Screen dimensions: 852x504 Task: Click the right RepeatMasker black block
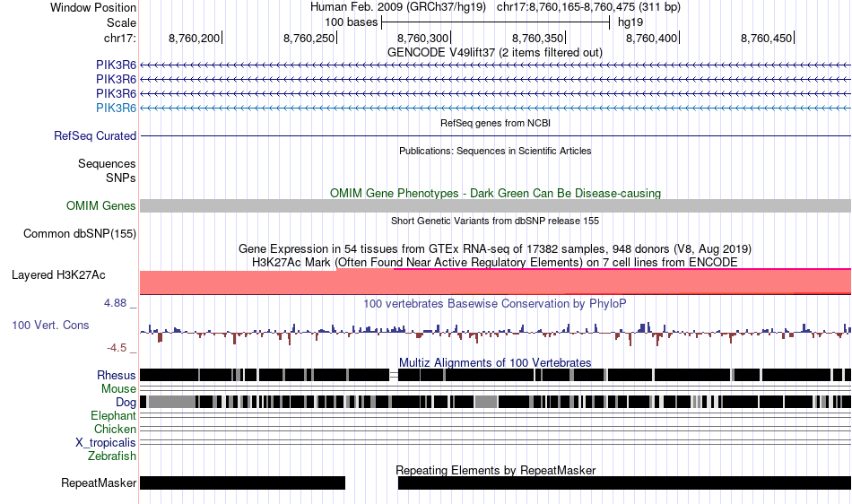[x=625, y=482]
